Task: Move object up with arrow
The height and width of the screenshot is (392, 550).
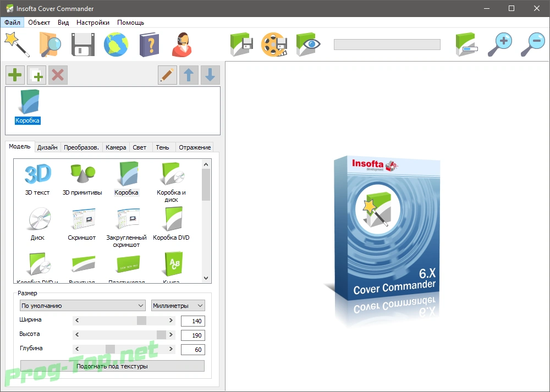Action: pos(189,75)
